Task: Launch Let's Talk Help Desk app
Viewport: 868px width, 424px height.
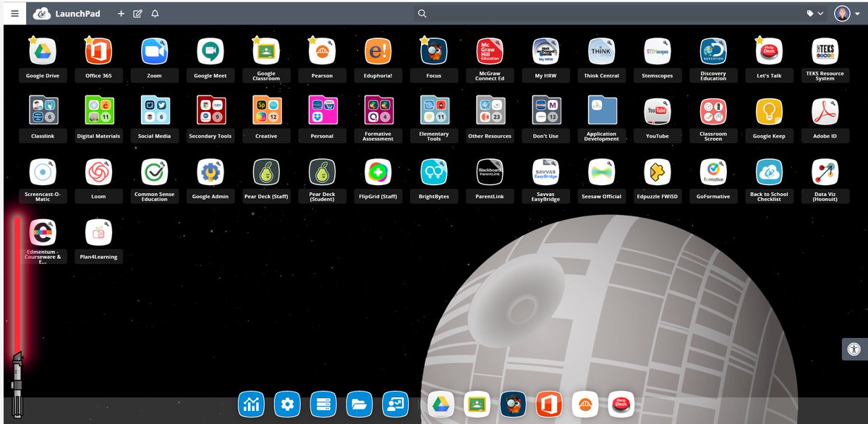Action: tap(769, 51)
